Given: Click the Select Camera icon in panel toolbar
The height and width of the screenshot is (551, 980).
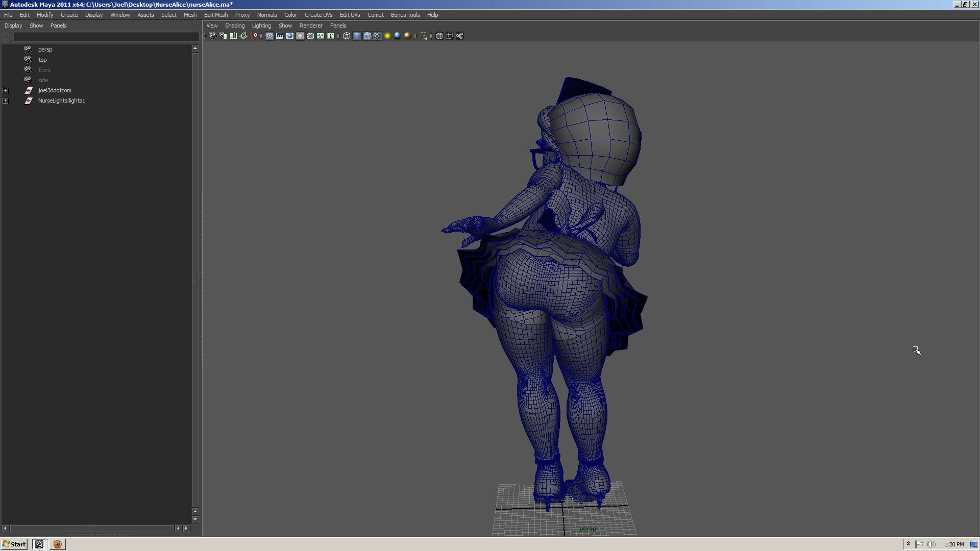Looking at the screenshot, I should [x=213, y=36].
